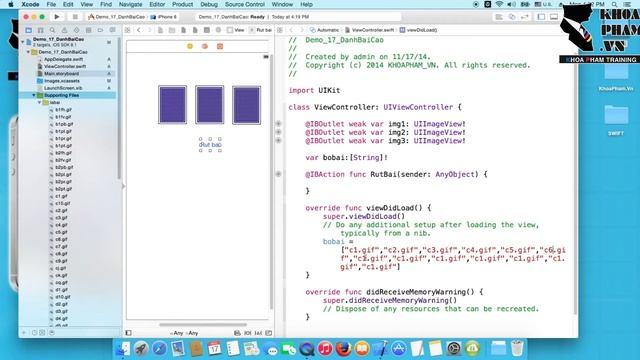Open the Editor menu
The height and width of the screenshot is (360, 640).
[157, 4]
